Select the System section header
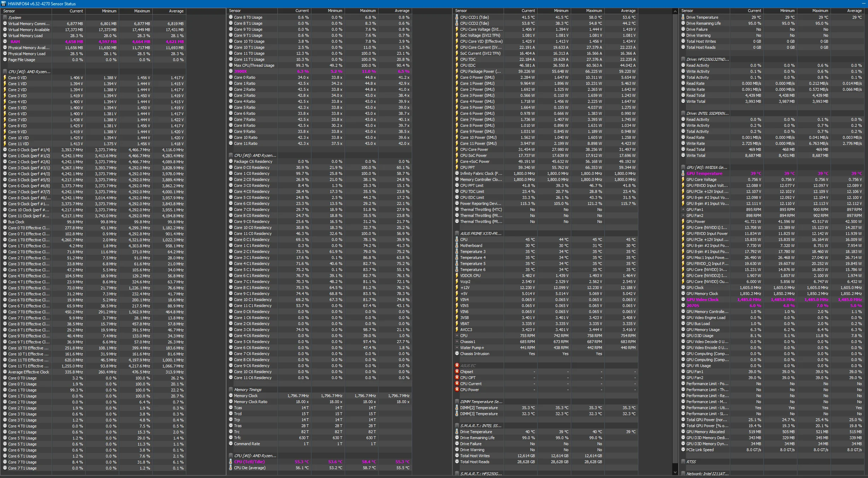Image resolution: width=868 pixels, height=478 pixels. 93,18
